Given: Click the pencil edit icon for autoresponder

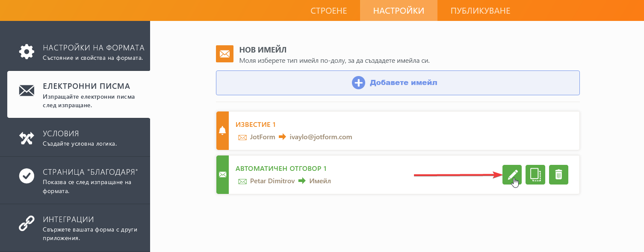Looking at the screenshot, I should coord(512,175).
